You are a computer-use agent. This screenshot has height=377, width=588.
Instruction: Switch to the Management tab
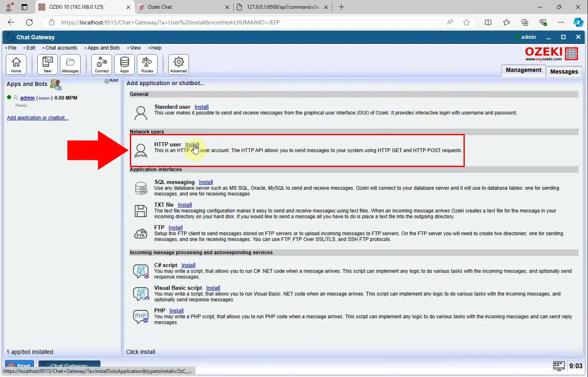[x=523, y=70]
